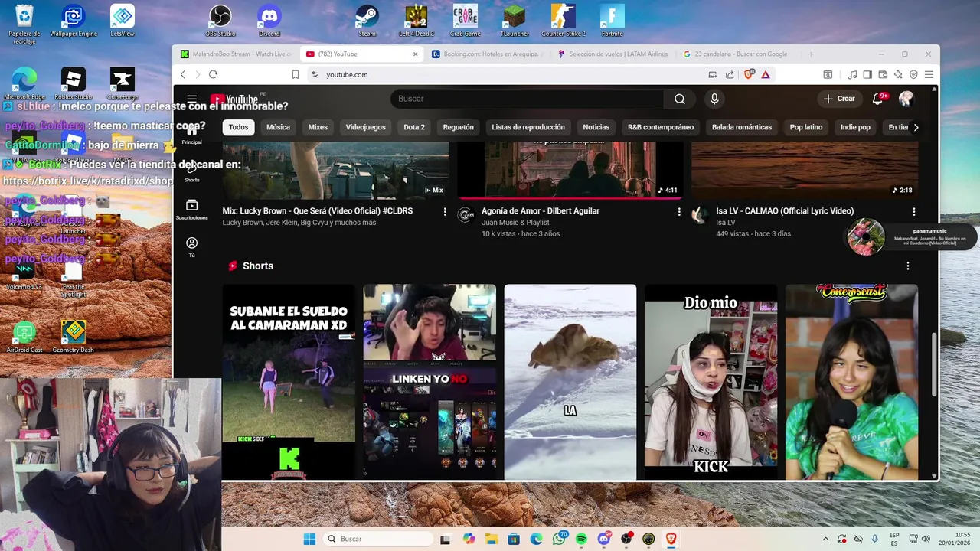This screenshot has width=980, height=551.
Task: Play the Coneroscast short
Action: coord(851,382)
